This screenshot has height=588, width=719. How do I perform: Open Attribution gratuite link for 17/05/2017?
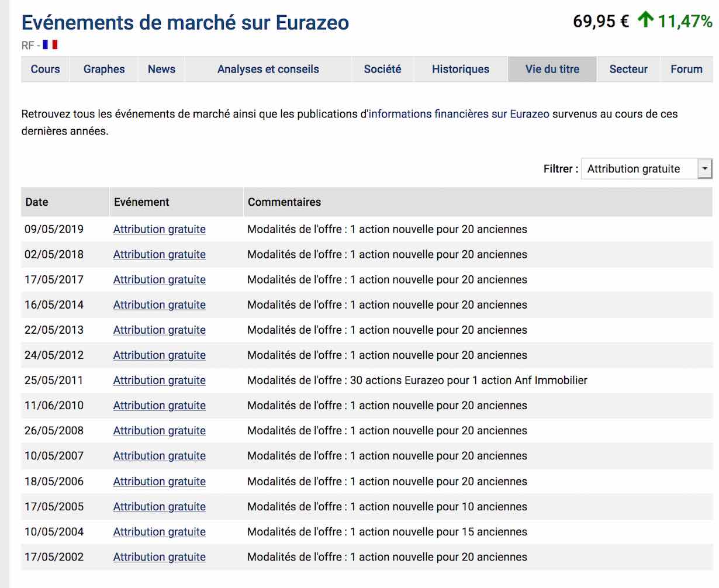[x=160, y=279]
